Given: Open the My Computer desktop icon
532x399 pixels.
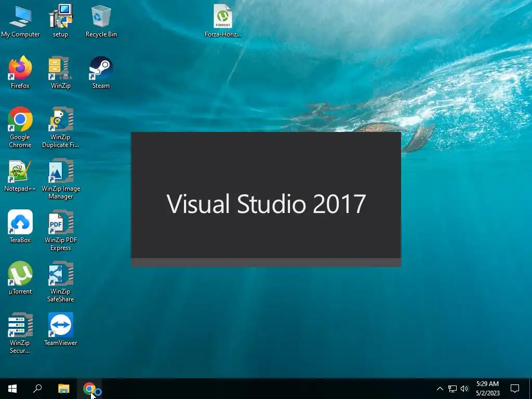Looking at the screenshot, I should click(x=20, y=21).
